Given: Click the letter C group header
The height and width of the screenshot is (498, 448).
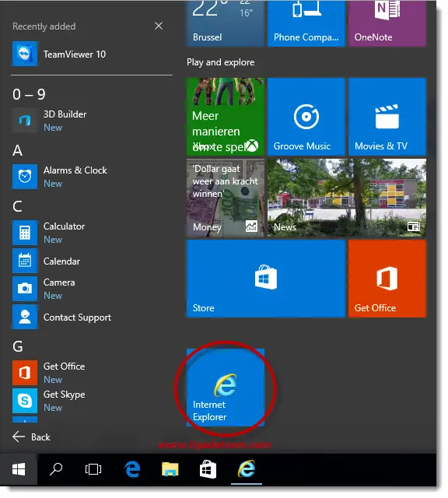Looking at the screenshot, I should pos(17,206).
